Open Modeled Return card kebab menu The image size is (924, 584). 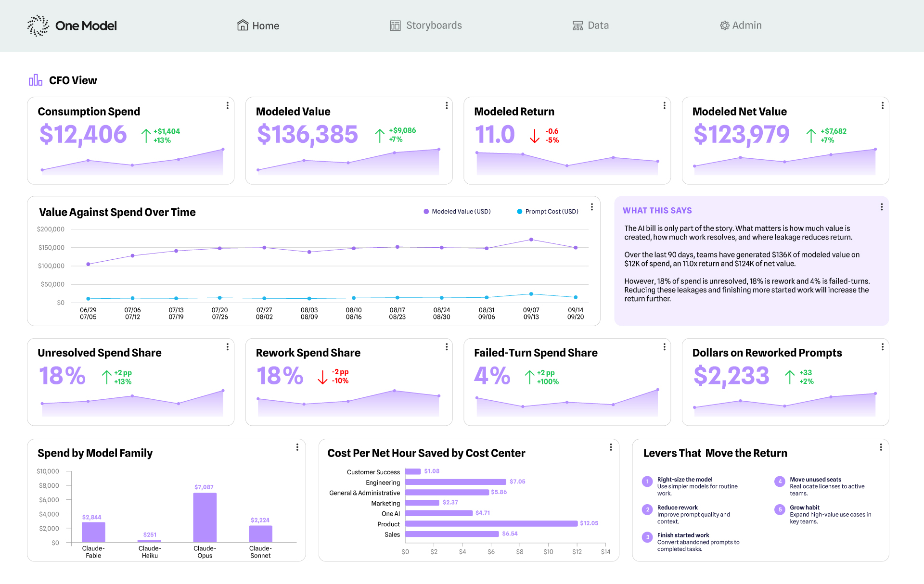665,105
